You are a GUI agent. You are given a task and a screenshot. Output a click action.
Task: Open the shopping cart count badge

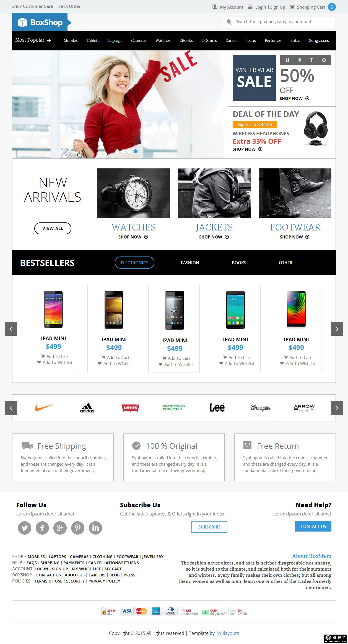click(332, 7)
